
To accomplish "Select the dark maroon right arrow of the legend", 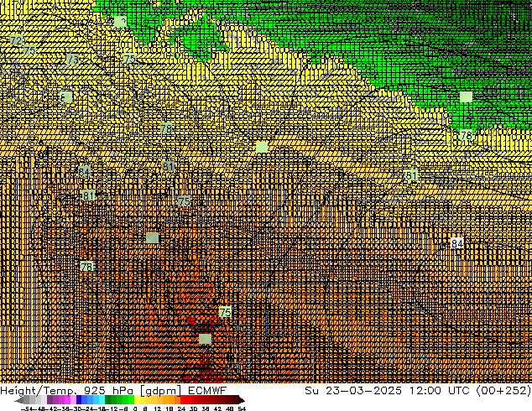I will pyautogui.click(x=242, y=400).
